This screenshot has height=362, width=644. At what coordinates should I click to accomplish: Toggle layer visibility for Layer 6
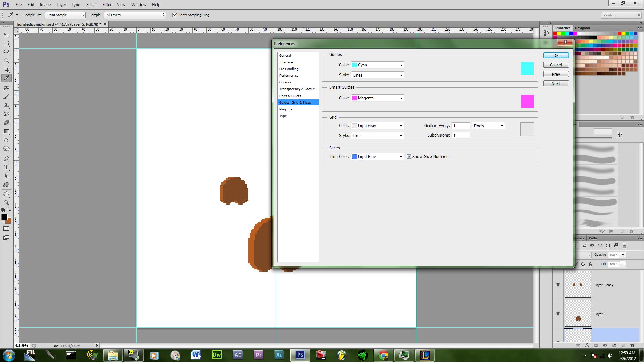558,313
